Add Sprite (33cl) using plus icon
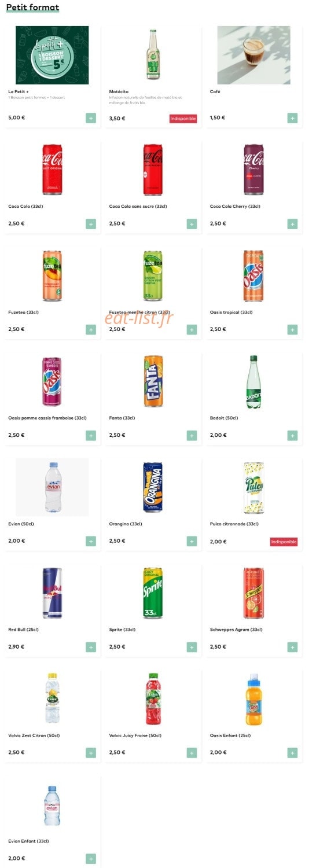This screenshot has height=868, width=316. coord(192,647)
